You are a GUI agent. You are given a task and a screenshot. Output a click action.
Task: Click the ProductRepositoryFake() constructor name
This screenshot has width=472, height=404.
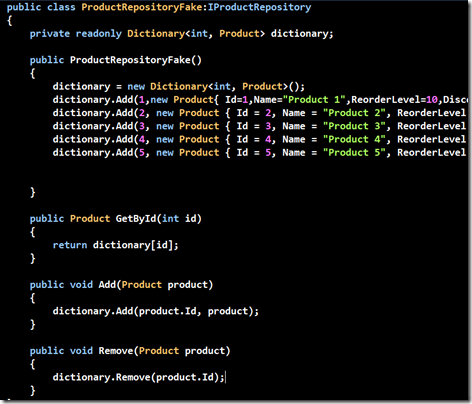[x=136, y=60]
